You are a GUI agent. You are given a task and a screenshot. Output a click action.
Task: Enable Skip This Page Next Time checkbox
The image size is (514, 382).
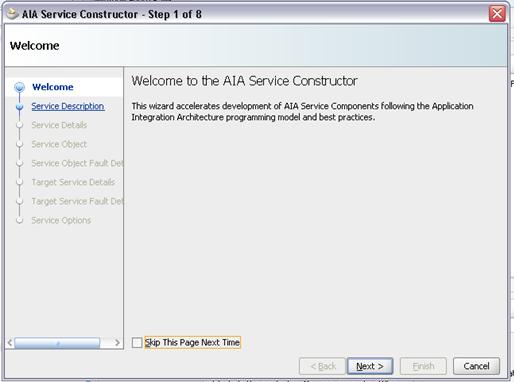(137, 342)
